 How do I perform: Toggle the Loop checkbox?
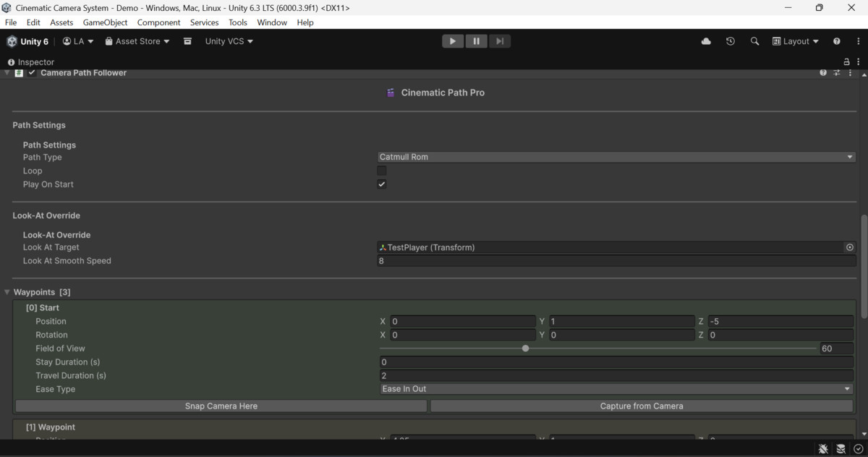tap(382, 171)
